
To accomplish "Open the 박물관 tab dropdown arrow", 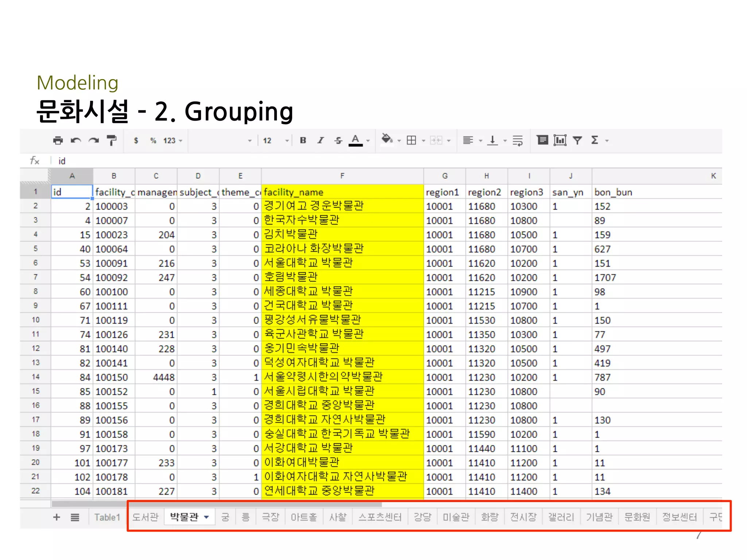I will [x=206, y=517].
